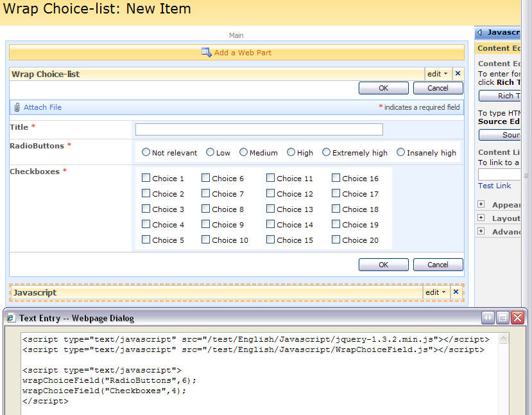
Task: Check the Choice 7 checkbox
Action: point(205,193)
